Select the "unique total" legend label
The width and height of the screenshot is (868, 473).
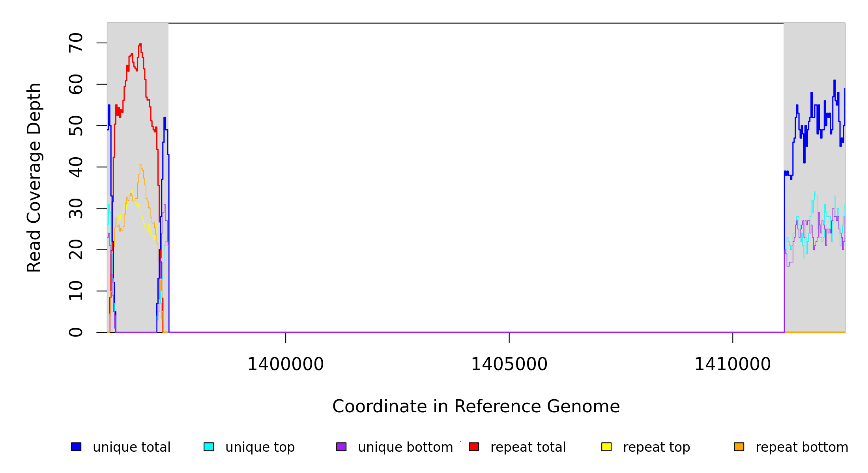[x=131, y=447]
